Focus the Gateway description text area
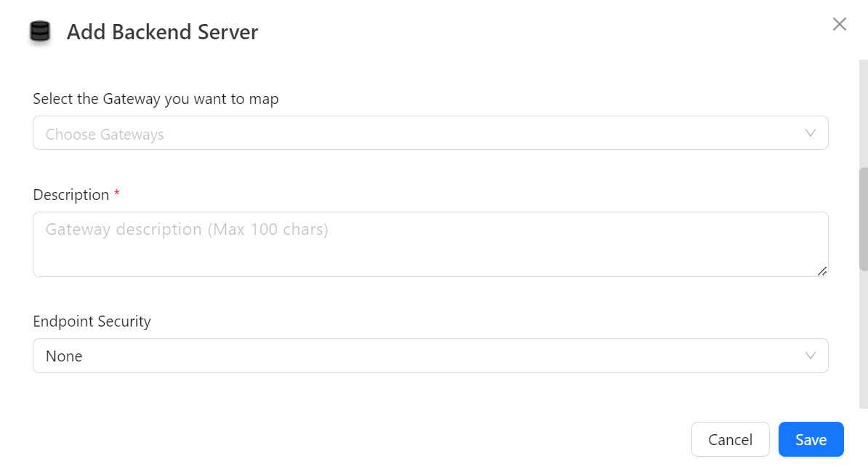 click(430, 244)
